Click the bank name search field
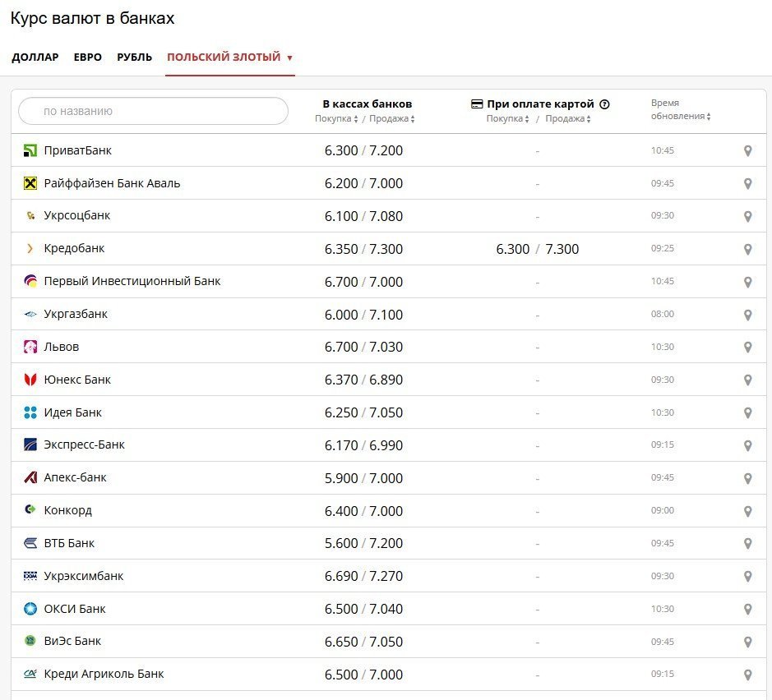 pyautogui.click(x=154, y=111)
